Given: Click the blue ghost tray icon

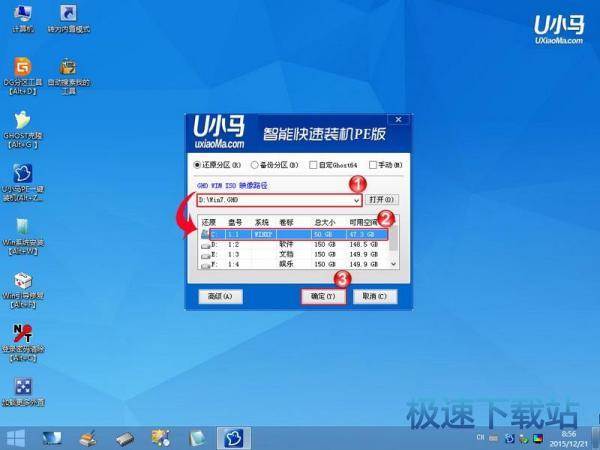Looking at the screenshot, I should (x=509, y=438).
